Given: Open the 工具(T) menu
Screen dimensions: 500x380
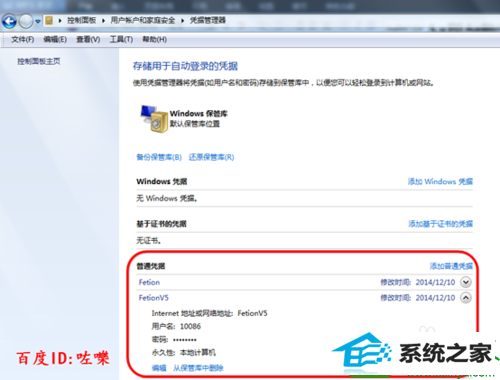Looking at the screenshot, I should (x=121, y=40).
